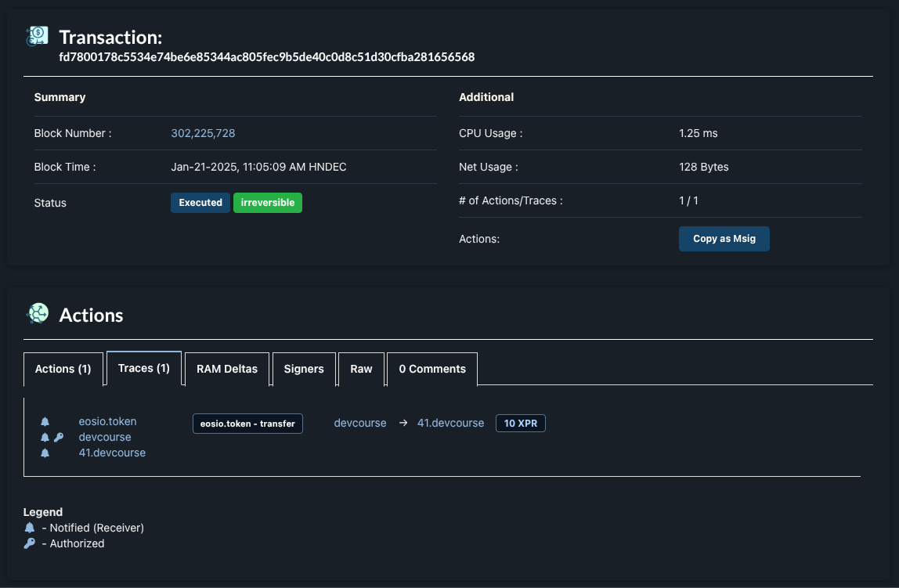Open the recipient 41.devcourse link after the arrow
This screenshot has width=899, height=588.
[450, 423]
